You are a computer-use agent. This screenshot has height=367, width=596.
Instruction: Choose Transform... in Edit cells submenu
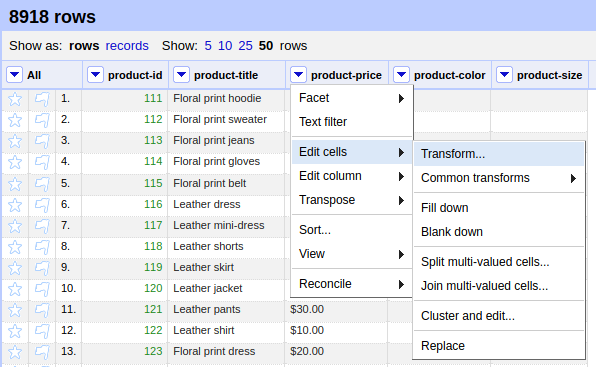coord(499,154)
